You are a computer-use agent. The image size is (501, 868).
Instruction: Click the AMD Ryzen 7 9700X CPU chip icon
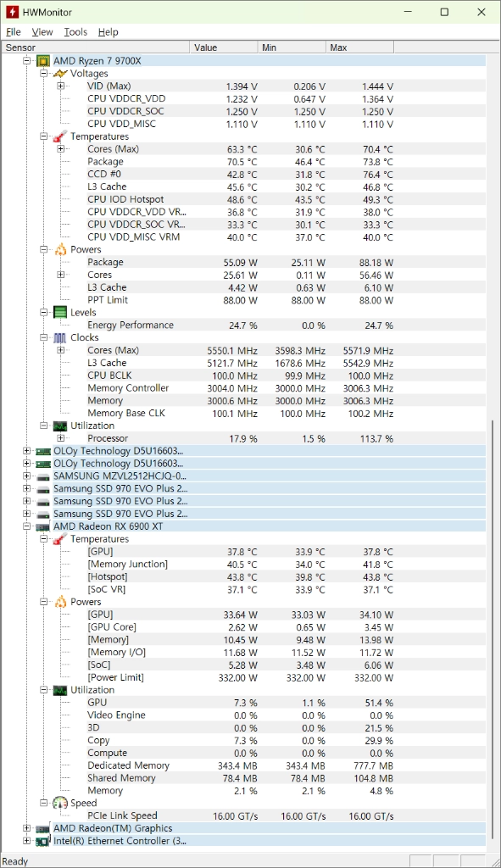pos(43,61)
